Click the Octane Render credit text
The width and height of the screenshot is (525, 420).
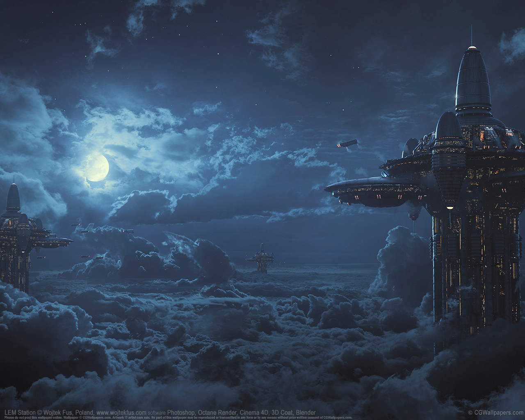click(x=218, y=413)
